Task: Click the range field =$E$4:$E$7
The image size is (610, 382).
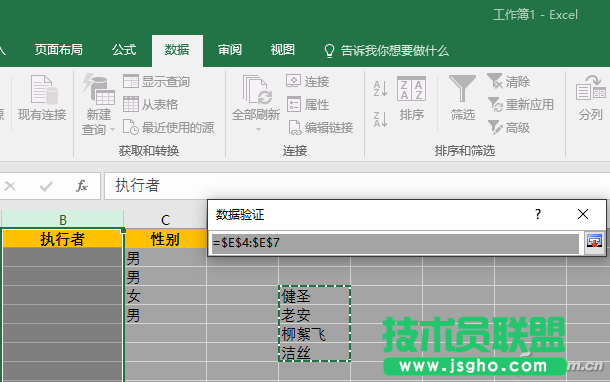Action: click(395, 243)
